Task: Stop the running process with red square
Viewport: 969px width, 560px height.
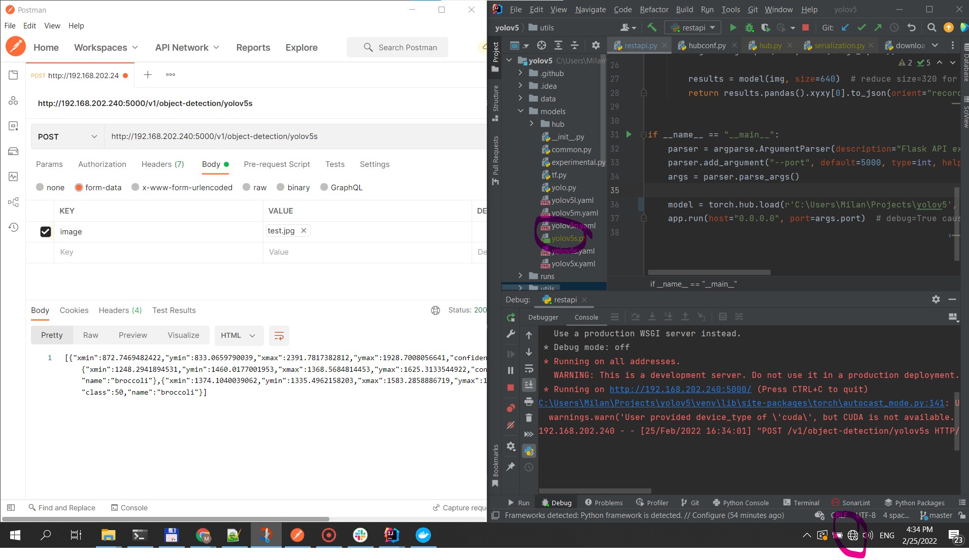Action: [805, 28]
